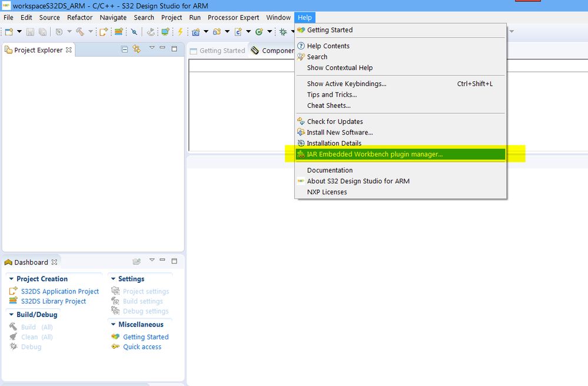Collapse the Project Creation section
This screenshot has height=386, width=588.
click(11, 279)
